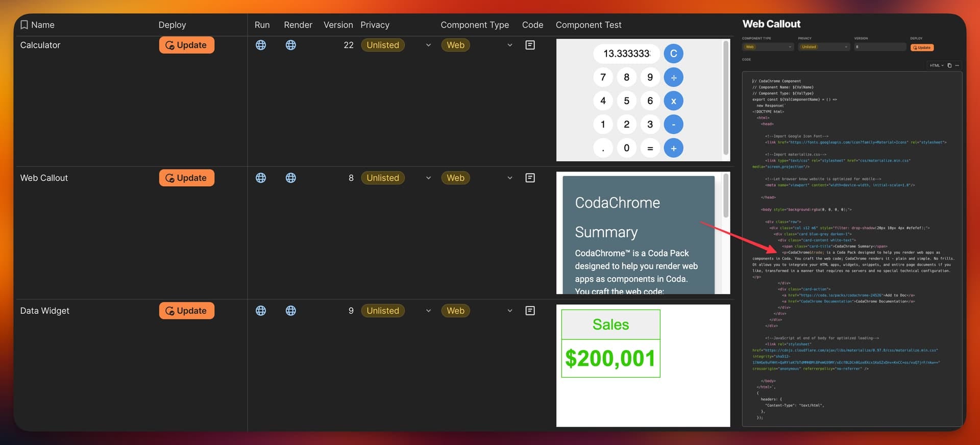980x445 pixels.
Task: Expand Privacy dropdown arrow for Calculator
Action: [x=428, y=45]
